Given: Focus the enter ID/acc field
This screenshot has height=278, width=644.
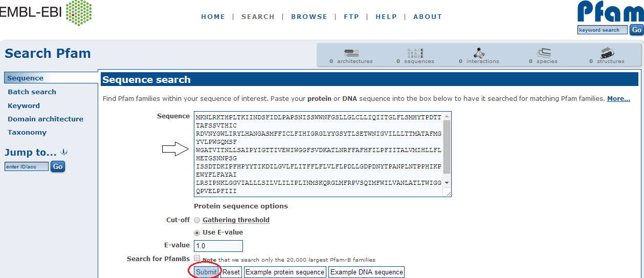Looking at the screenshot, I should pos(27,166).
